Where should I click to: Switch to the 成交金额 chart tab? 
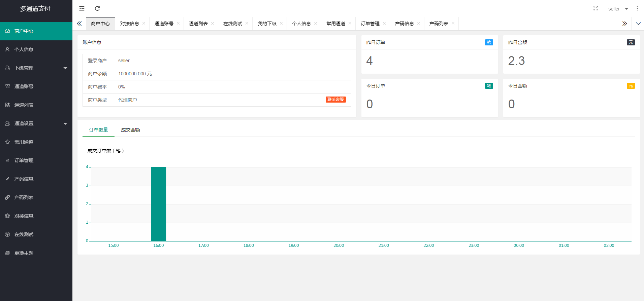pos(130,130)
